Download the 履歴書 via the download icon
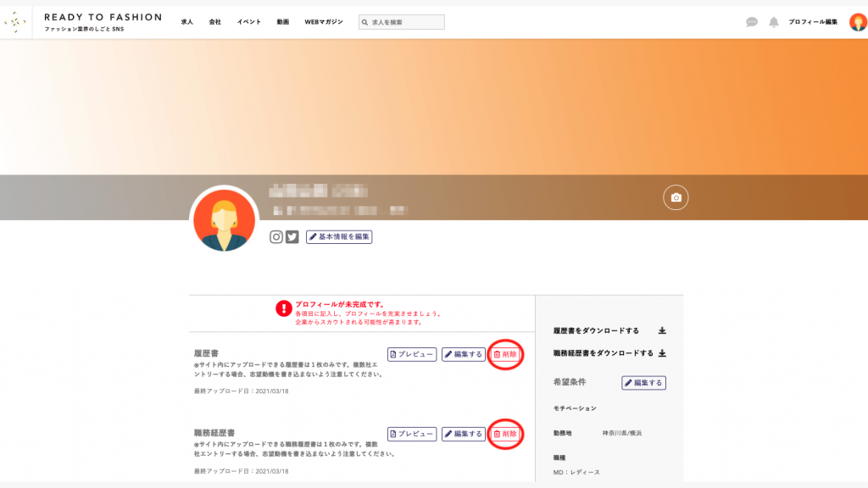The width and height of the screenshot is (868, 488). point(662,331)
